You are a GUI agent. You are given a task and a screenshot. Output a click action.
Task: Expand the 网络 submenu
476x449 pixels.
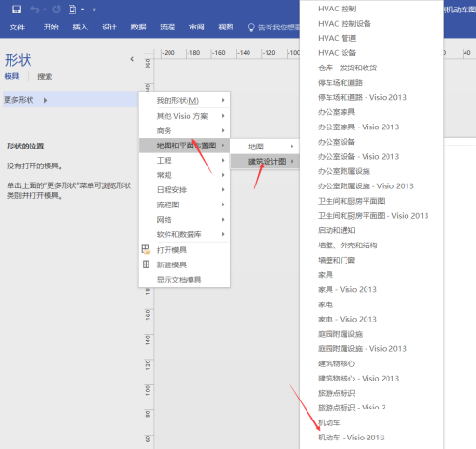tap(185, 219)
